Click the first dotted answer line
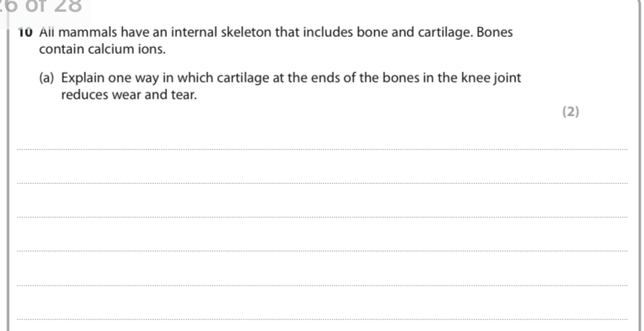 coord(323,149)
